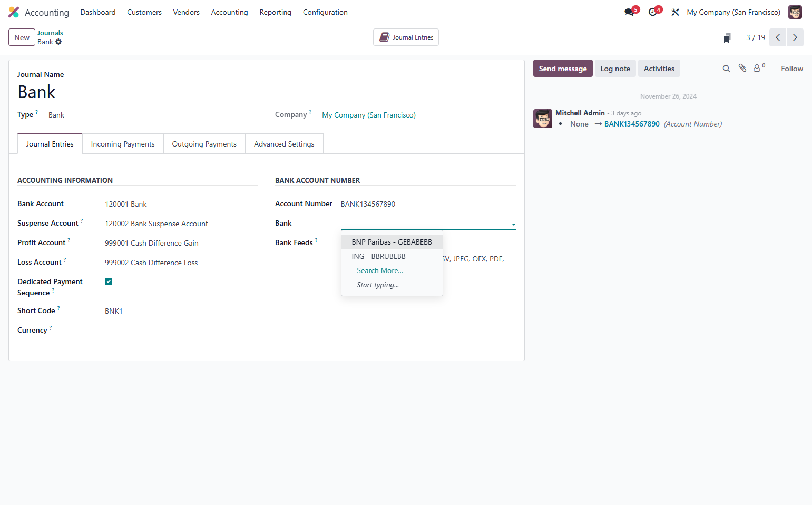Screen dimensions: 812x505
Task: Select ING - BBRUBEBB option
Action: [392, 256]
